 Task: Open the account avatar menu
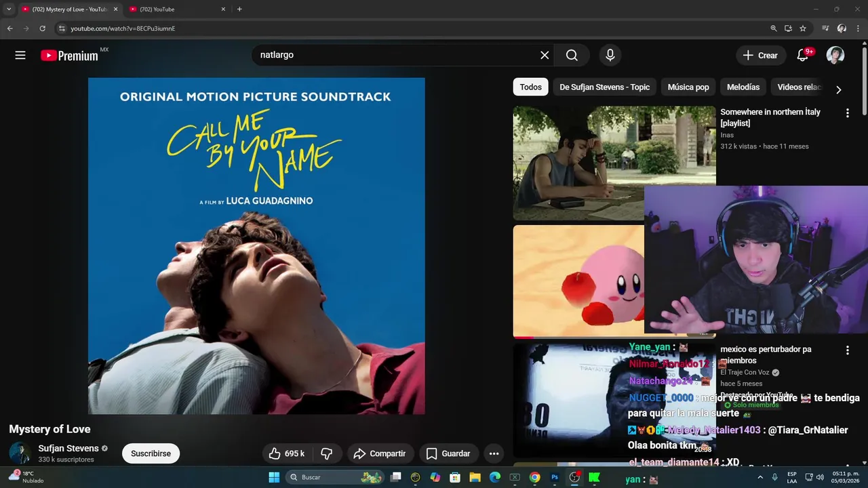835,56
